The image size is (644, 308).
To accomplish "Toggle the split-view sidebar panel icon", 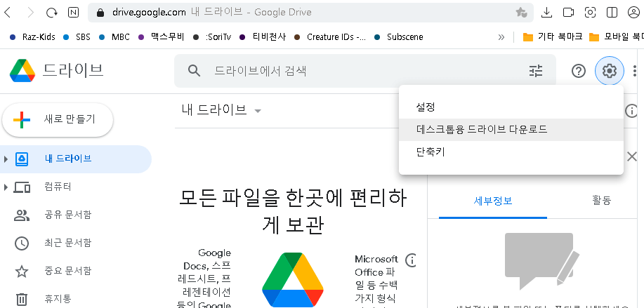I will pyautogui.click(x=612, y=13).
